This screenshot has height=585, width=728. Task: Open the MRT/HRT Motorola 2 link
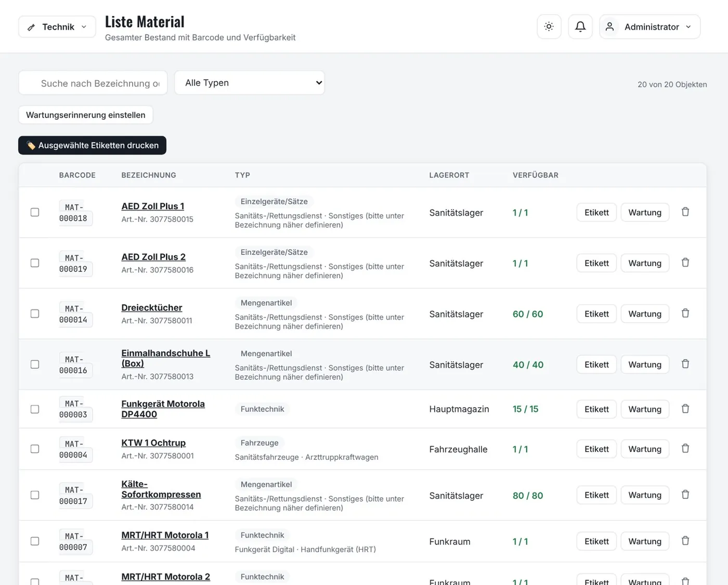click(166, 577)
